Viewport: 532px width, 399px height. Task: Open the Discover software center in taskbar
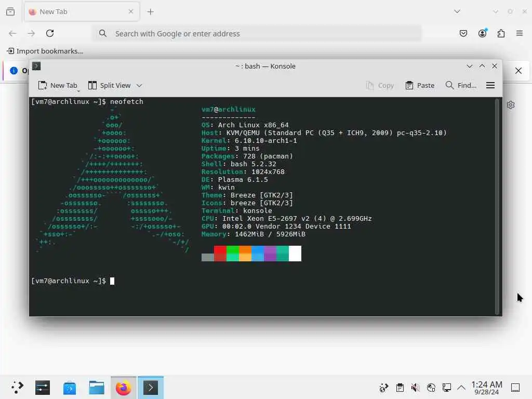pyautogui.click(x=70, y=388)
